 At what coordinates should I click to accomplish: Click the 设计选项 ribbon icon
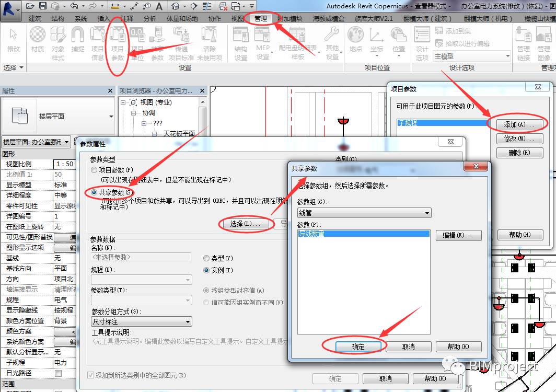tap(422, 43)
